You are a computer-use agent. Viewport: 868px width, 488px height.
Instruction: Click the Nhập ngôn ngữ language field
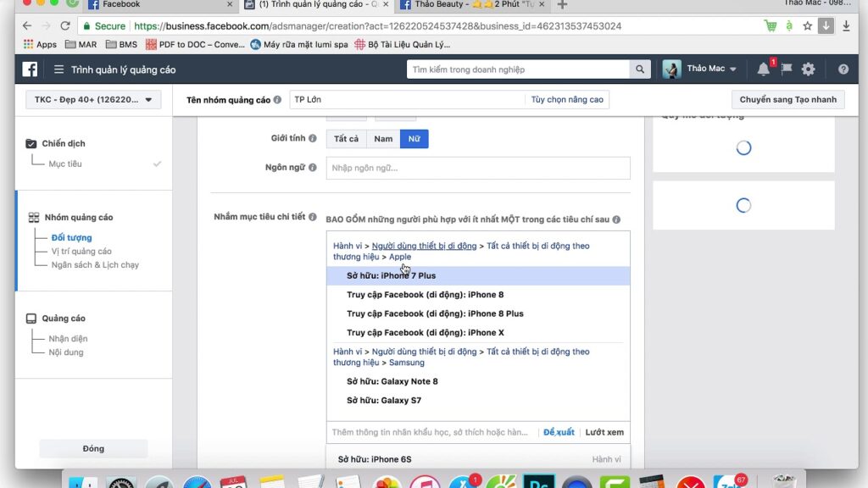click(x=478, y=168)
